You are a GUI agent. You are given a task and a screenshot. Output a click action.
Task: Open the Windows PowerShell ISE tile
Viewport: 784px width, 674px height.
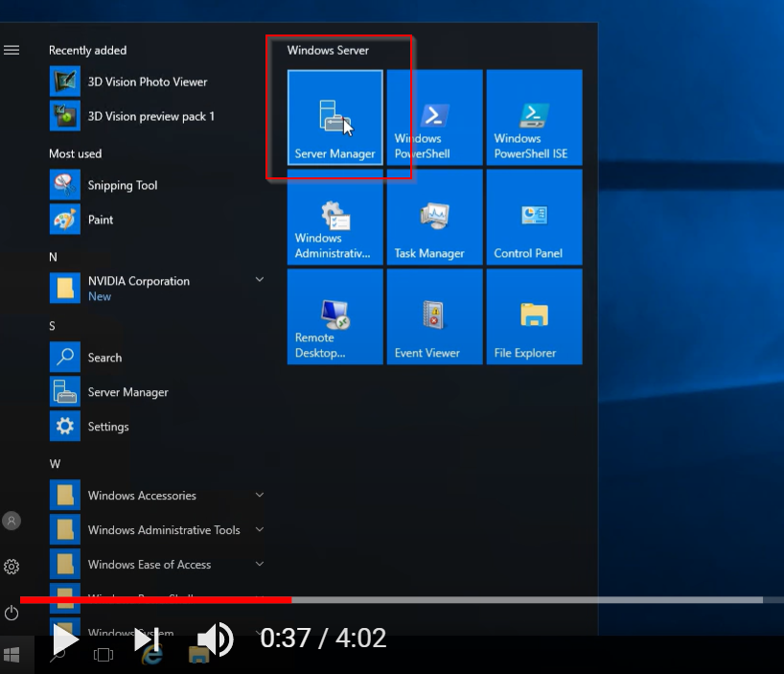click(534, 118)
